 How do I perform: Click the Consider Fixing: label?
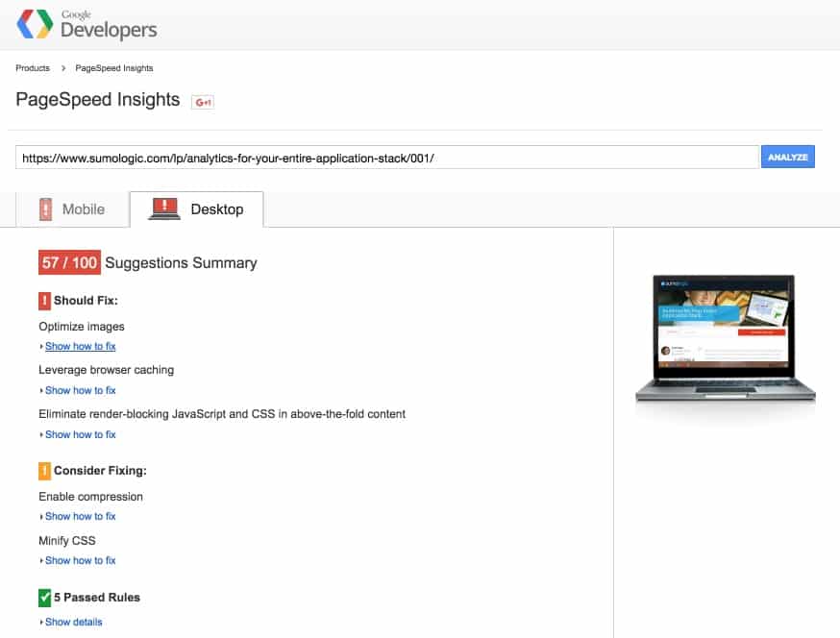click(100, 471)
